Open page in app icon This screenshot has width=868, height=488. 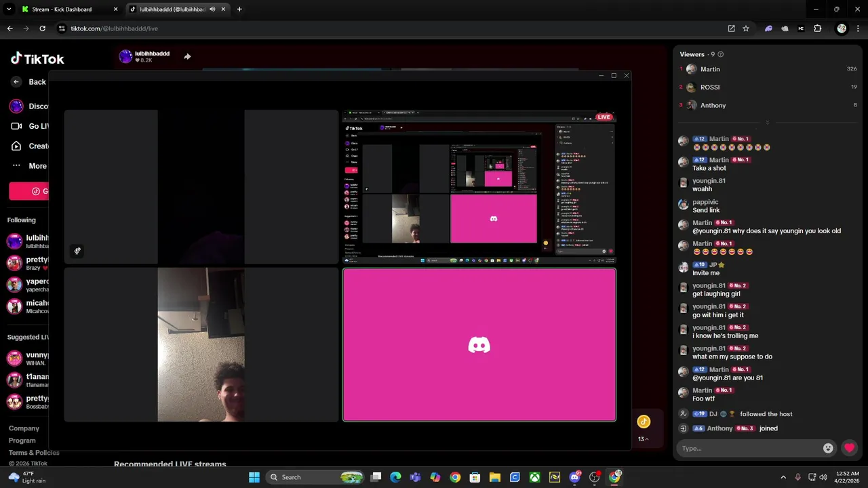(x=731, y=28)
